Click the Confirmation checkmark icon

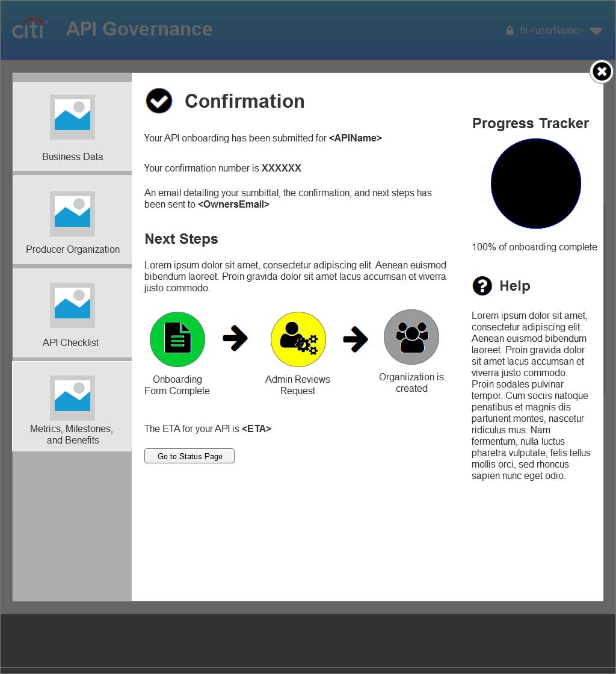[159, 101]
